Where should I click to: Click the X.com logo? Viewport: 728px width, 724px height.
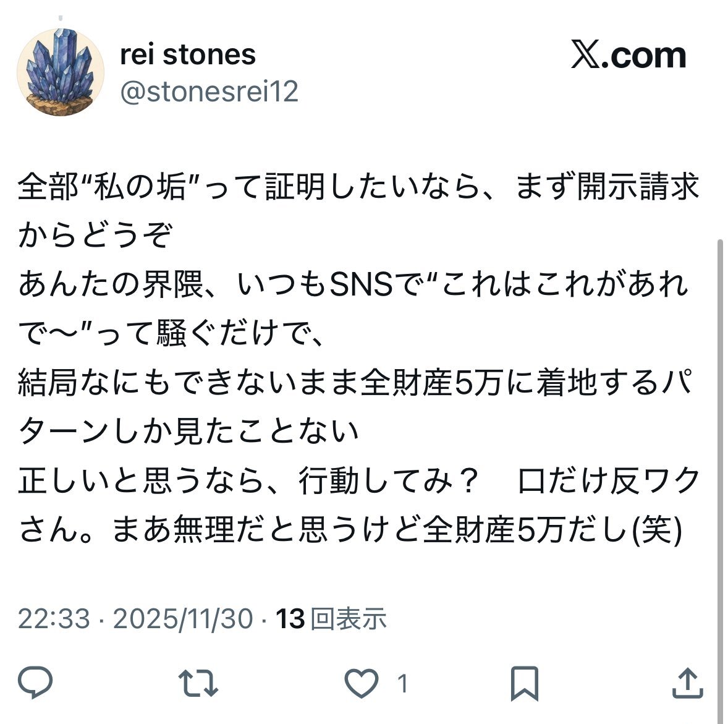628,56
